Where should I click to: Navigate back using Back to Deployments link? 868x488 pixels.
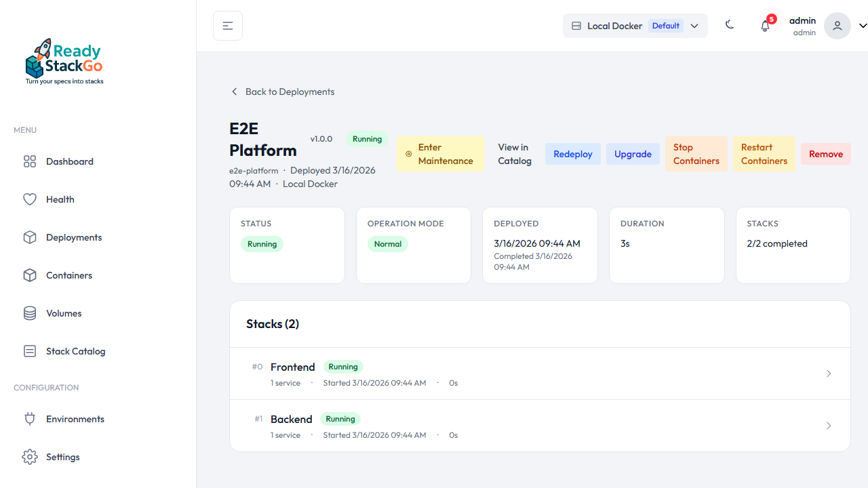pyautogui.click(x=282, y=91)
